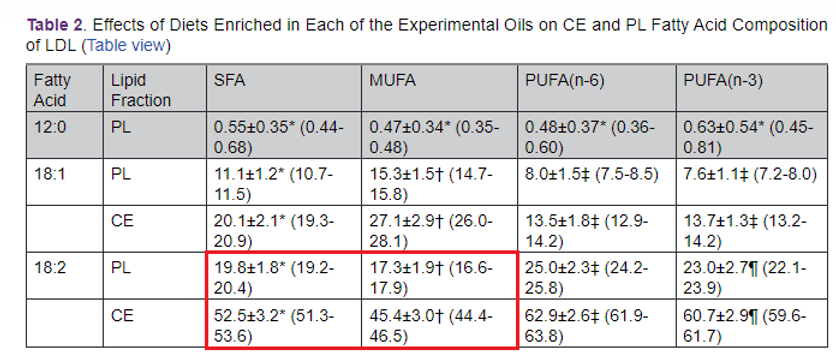Click the MUFA column header

point(439,88)
